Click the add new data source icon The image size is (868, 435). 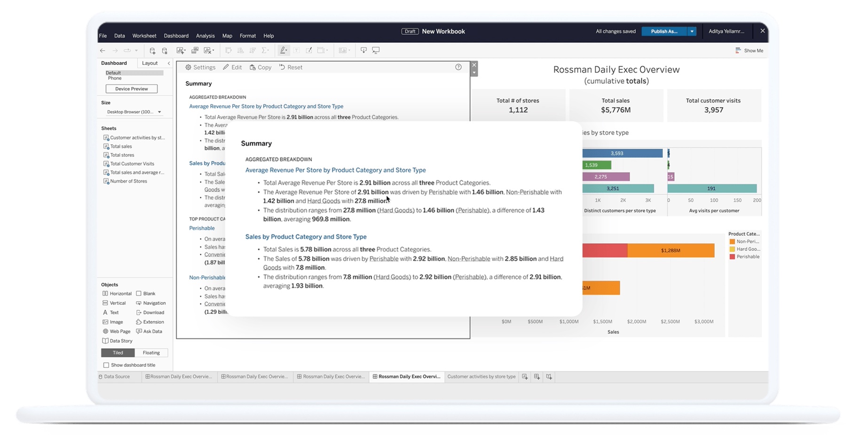[152, 50]
